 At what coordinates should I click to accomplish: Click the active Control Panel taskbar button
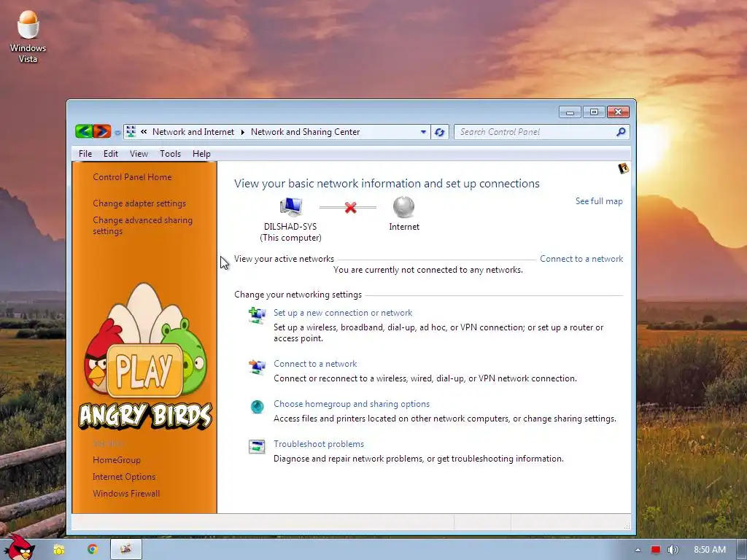pyautogui.click(x=126, y=550)
